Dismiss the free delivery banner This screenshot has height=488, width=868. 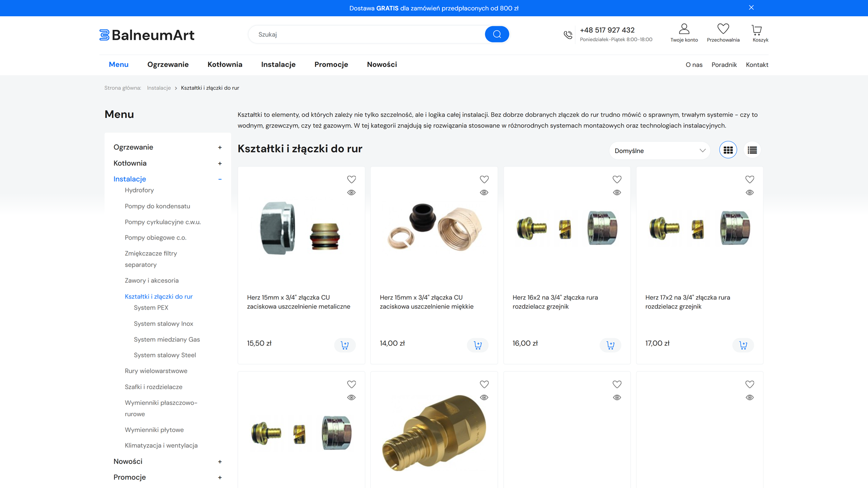tap(751, 8)
